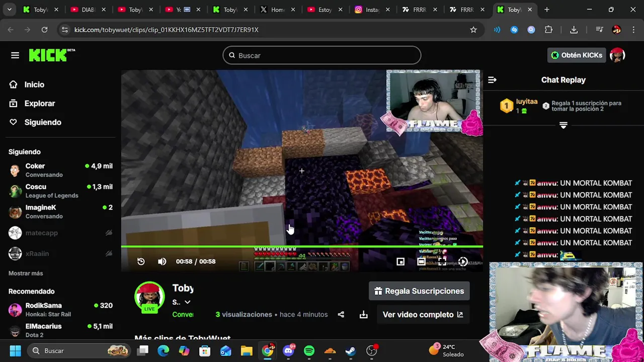Screen dimensions: 644x362
Task: Open the Windows Start menu
Action: (15, 350)
